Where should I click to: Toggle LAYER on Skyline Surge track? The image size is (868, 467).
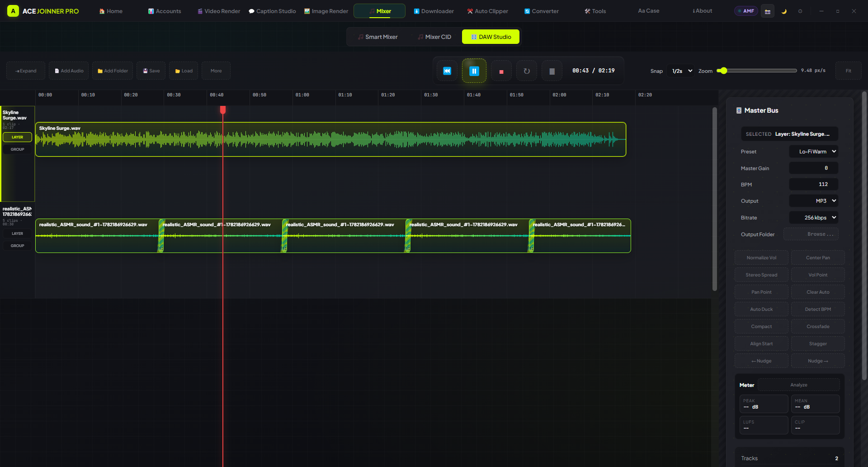tap(18, 137)
